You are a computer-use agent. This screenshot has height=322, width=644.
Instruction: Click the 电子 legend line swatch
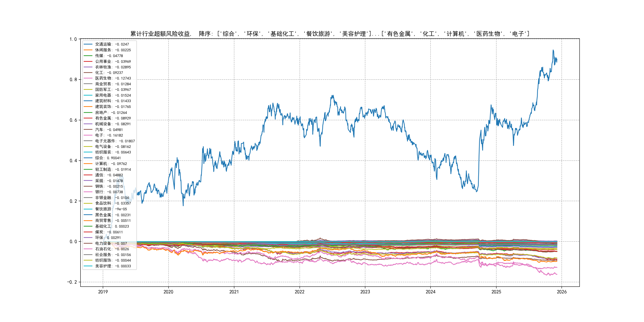(88, 135)
